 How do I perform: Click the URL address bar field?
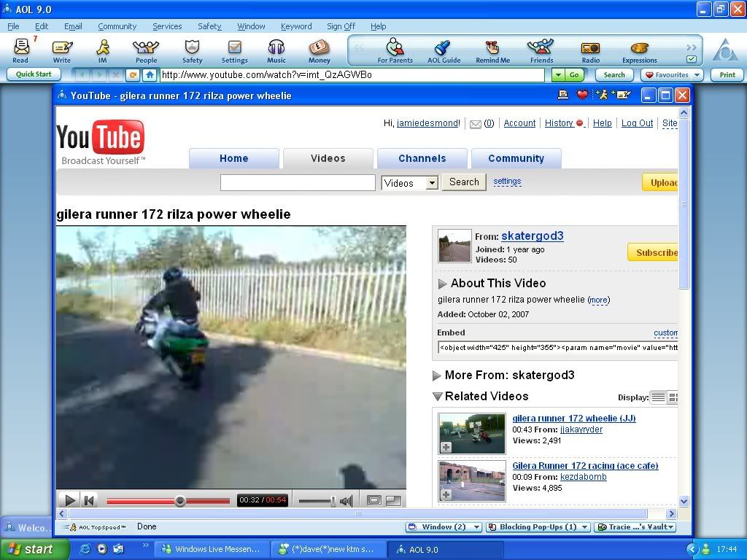click(x=352, y=75)
